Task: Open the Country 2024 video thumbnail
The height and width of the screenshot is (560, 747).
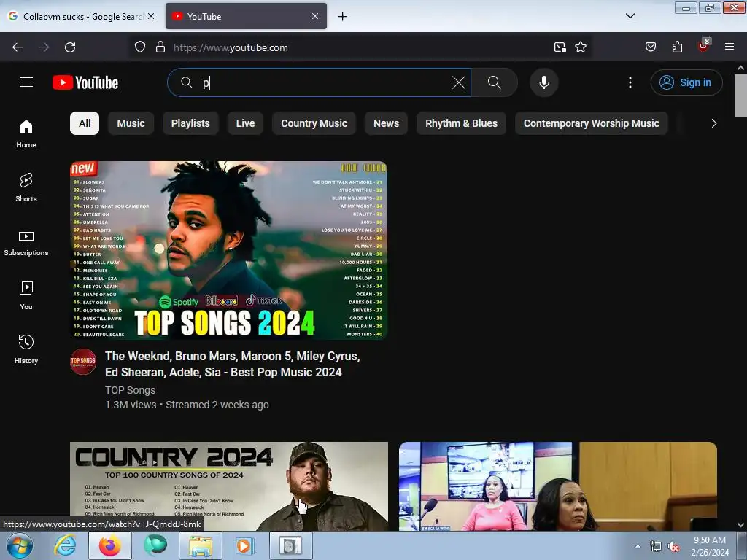Action: point(228,486)
